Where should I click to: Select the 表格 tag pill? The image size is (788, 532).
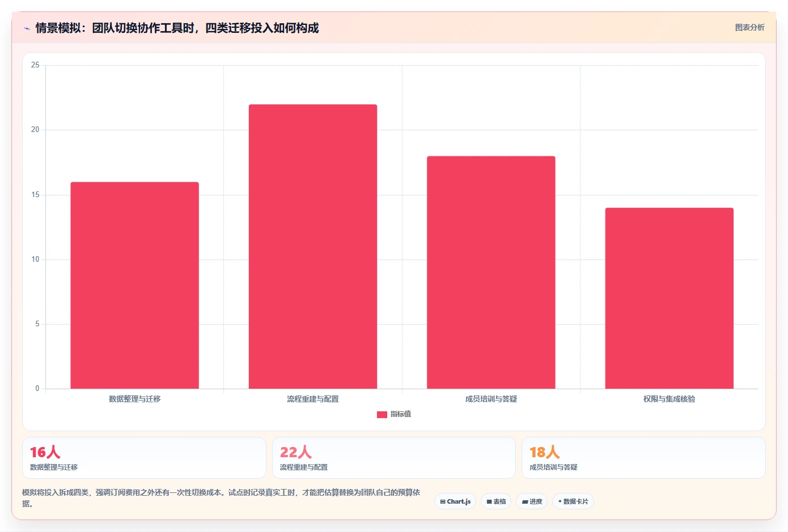point(496,501)
